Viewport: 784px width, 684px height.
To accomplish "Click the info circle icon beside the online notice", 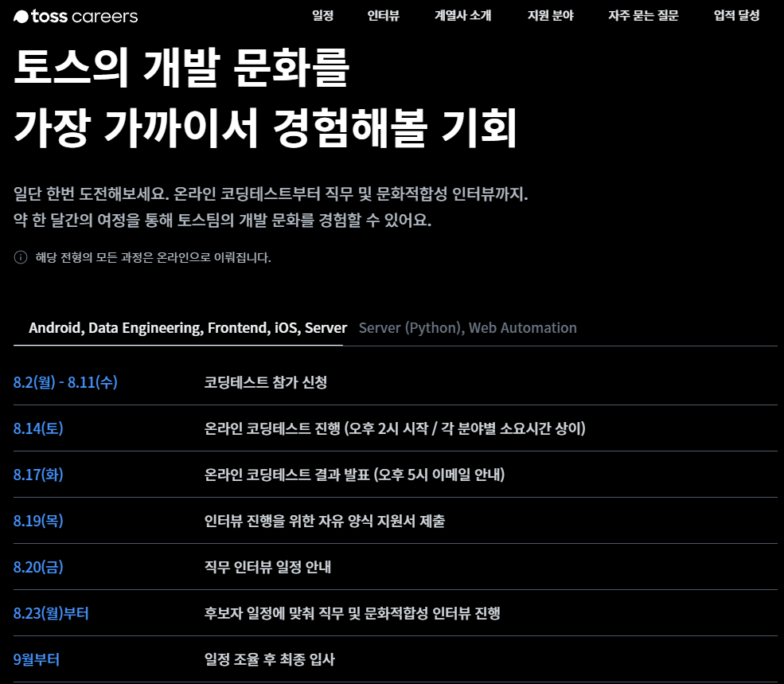I will (x=21, y=257).
